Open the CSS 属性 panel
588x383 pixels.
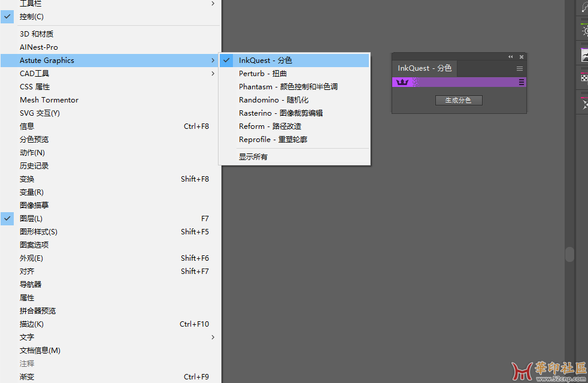coord(110,87)
